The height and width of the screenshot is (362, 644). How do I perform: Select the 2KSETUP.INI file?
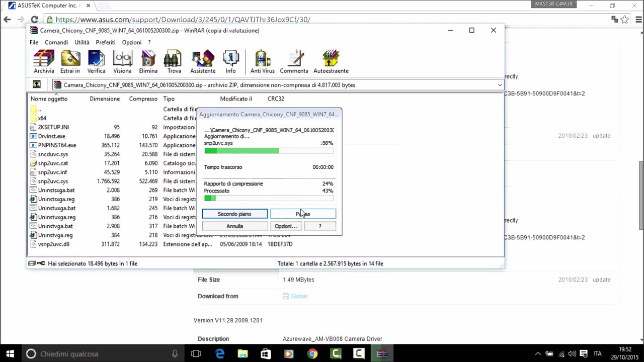pos(53,127)
